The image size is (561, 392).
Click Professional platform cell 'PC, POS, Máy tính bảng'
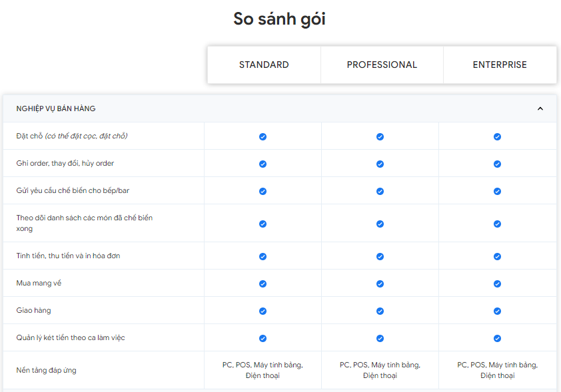coord(380,370)
